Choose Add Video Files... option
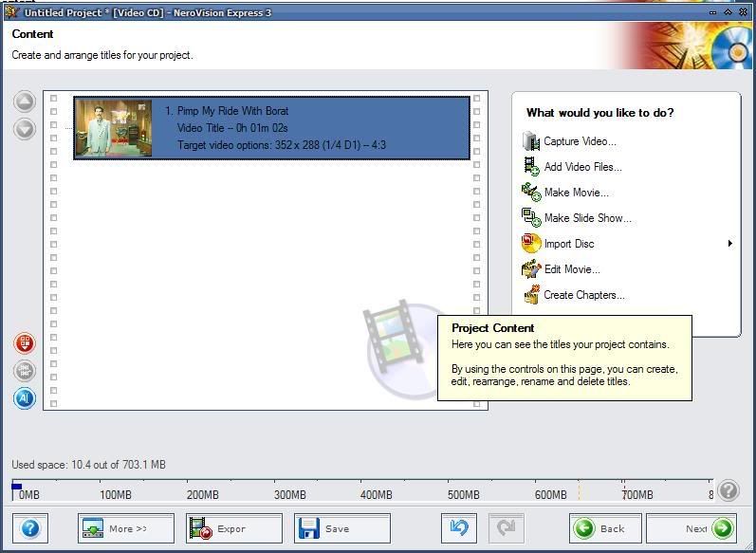The image size is (756, 553). pos(583,167)
